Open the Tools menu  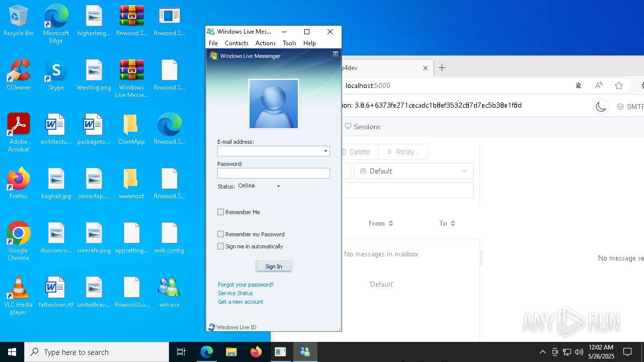pyautogui.click(x=289, y=43)
